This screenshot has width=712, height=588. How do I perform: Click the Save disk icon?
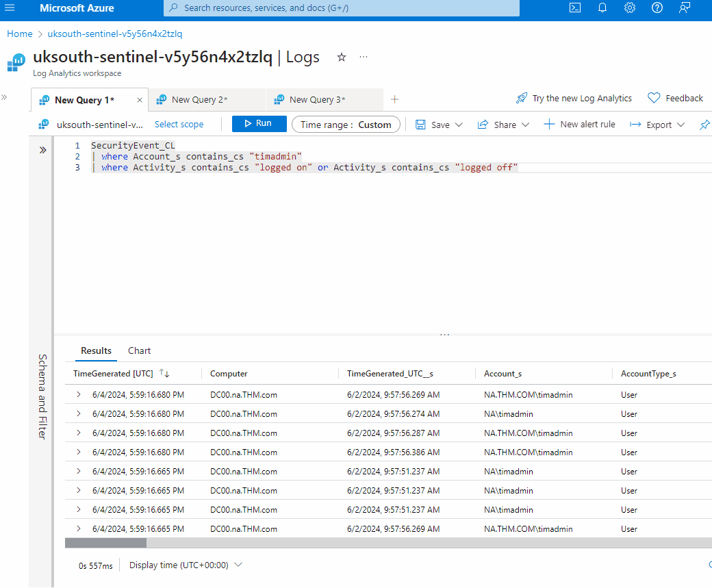[420, 125]
